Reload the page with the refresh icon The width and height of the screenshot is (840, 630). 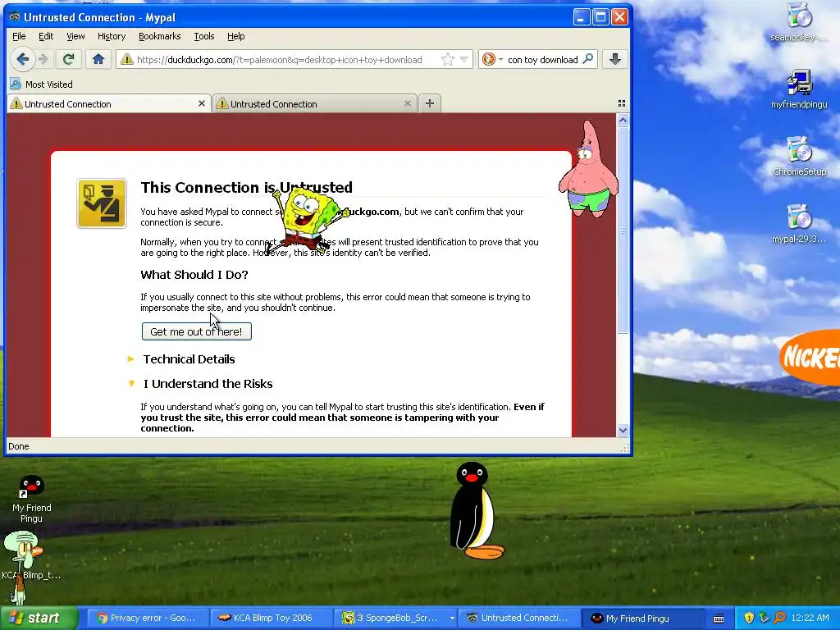point(68,59)
